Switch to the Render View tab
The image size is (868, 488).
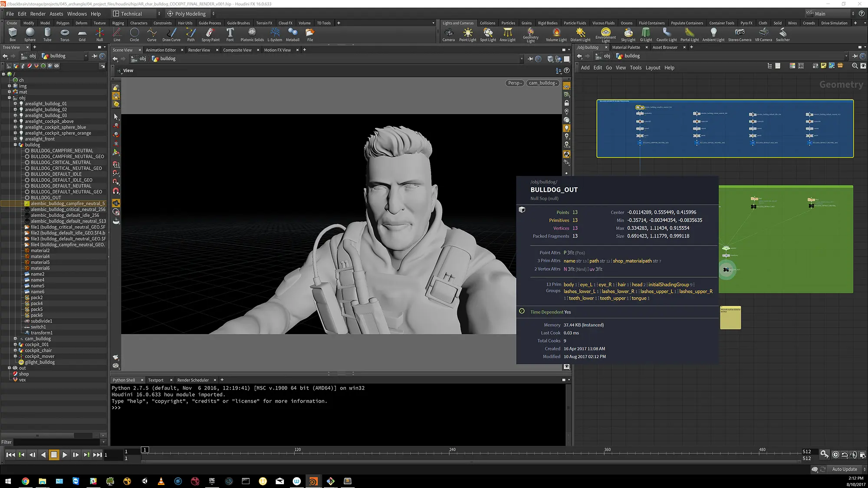tap(199, 50)
